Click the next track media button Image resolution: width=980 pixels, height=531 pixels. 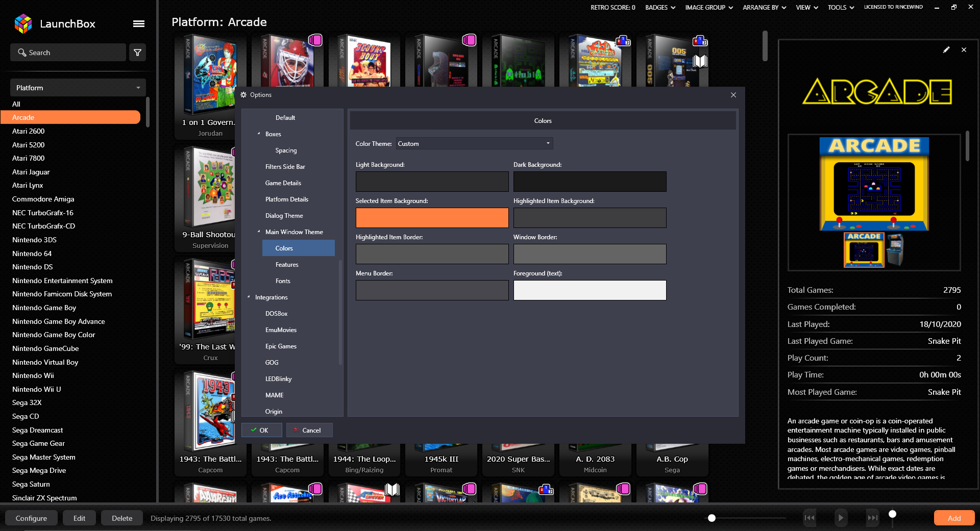(873, 518)
